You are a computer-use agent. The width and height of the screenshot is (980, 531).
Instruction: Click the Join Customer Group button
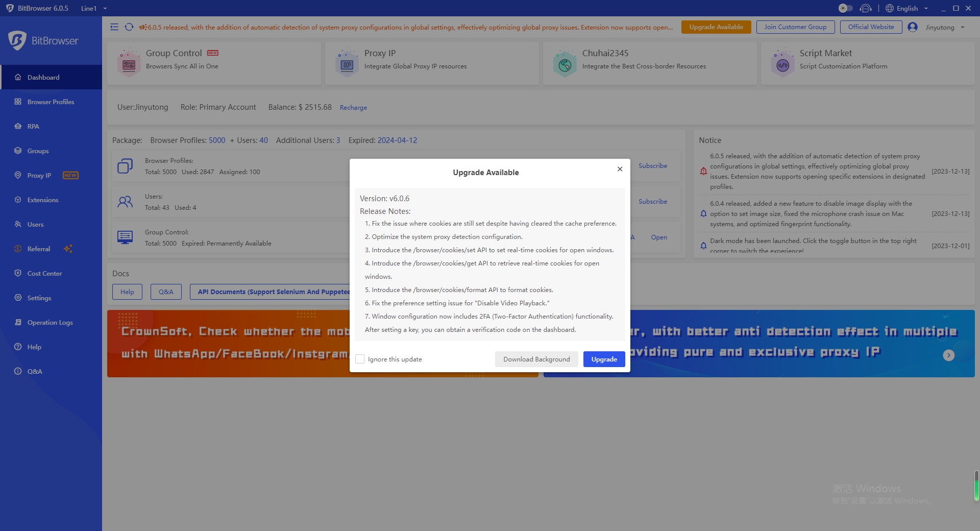(795, 27)
